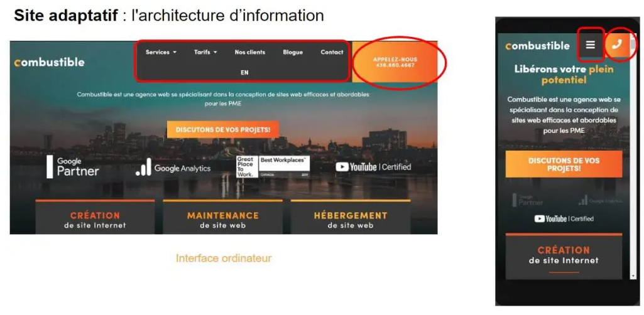
Task: Open the Nos clients menu item
Action: point(249,52)
